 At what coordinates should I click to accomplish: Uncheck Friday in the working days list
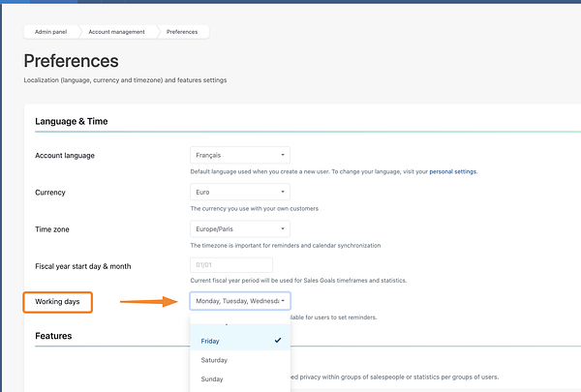coord(240,341)
